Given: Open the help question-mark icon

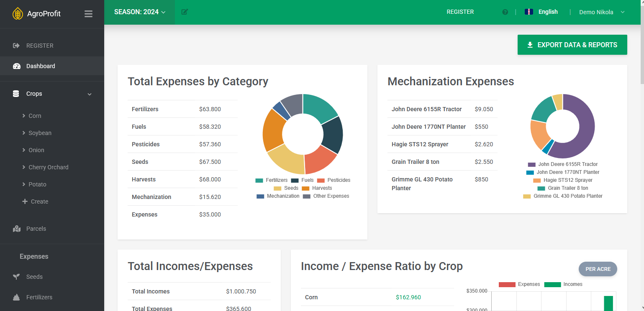Looking at the screenshot, I should 505,12.
